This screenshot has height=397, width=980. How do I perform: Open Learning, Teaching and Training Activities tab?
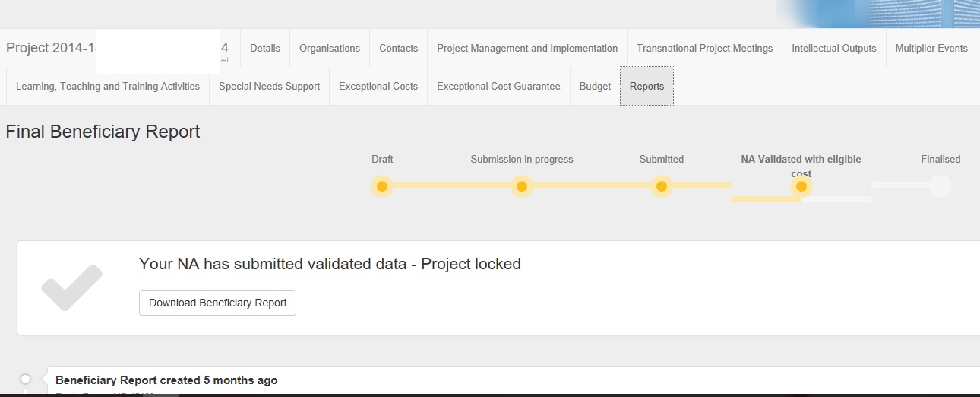coord(108,86)
